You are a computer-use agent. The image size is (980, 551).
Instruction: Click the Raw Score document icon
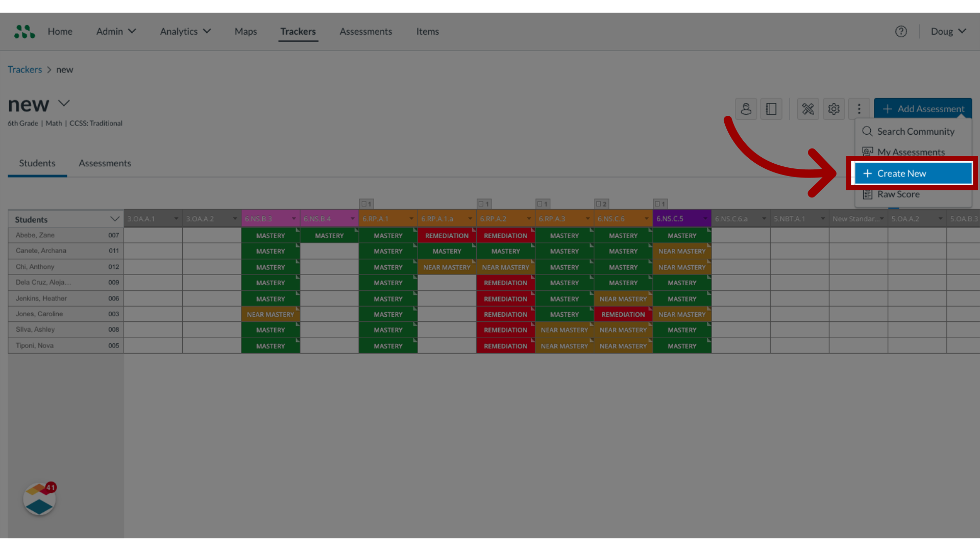click(867, 194)
